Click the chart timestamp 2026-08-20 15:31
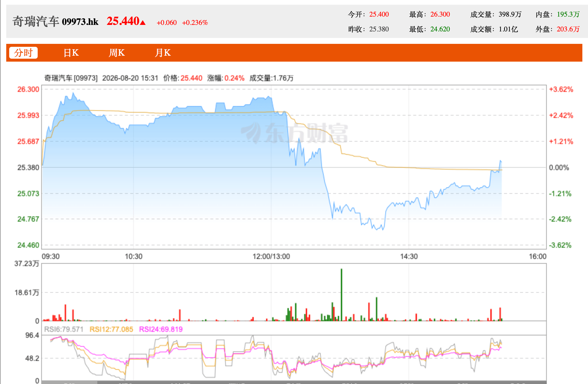This screenshot has width=588, height=384. coord(130,78)
